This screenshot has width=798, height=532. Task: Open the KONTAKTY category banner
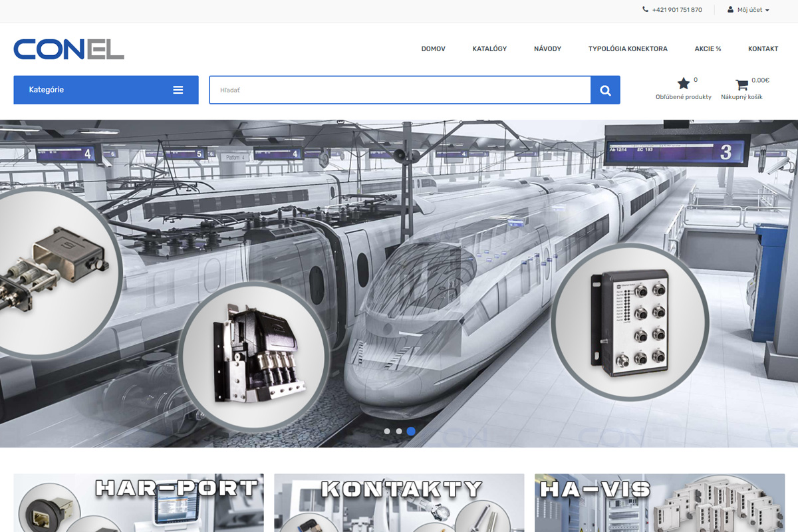(399, 503)
